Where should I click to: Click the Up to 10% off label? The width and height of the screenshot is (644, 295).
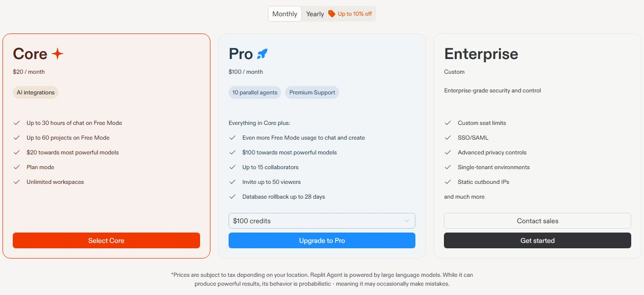354,14
